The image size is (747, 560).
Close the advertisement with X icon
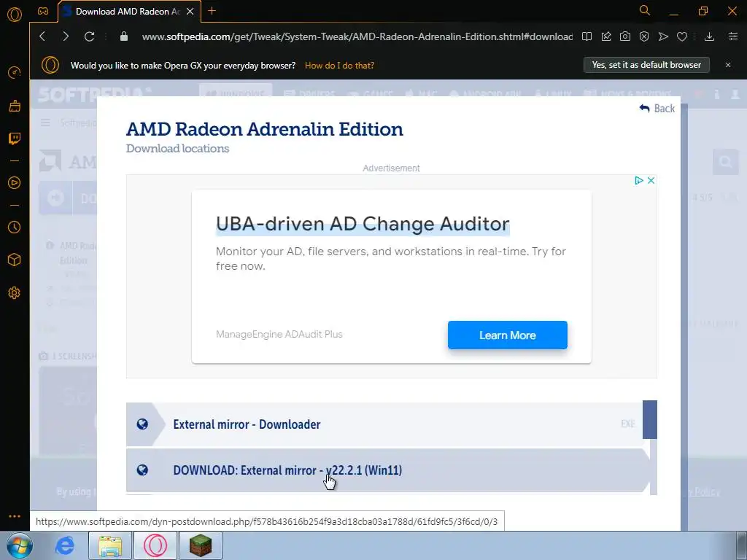651,181
